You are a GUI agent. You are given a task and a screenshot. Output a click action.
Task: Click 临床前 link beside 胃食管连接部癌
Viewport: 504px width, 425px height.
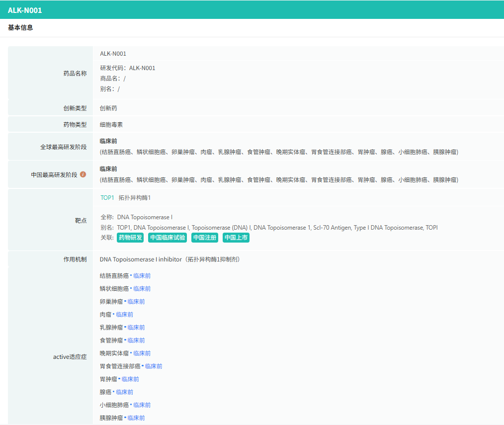pos(154,366)
